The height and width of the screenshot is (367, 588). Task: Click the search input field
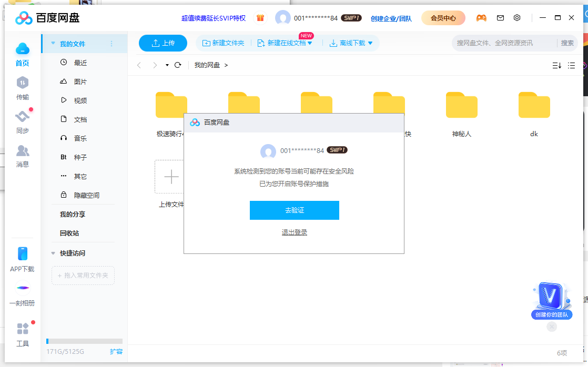[504, 43]
